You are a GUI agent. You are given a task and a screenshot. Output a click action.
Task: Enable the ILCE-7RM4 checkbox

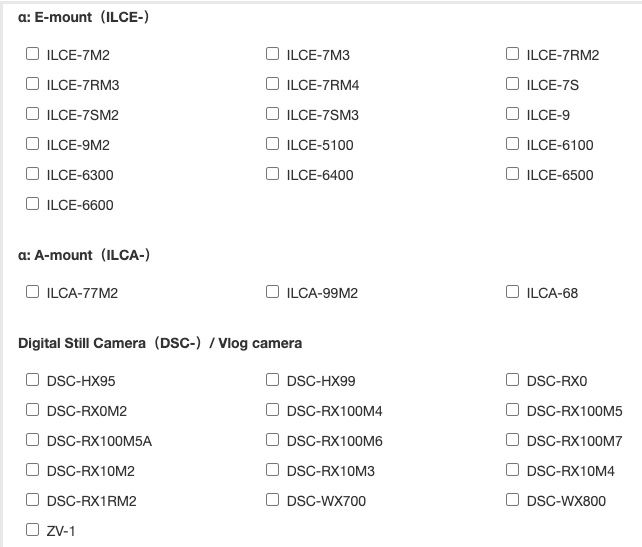pos(273,84)
